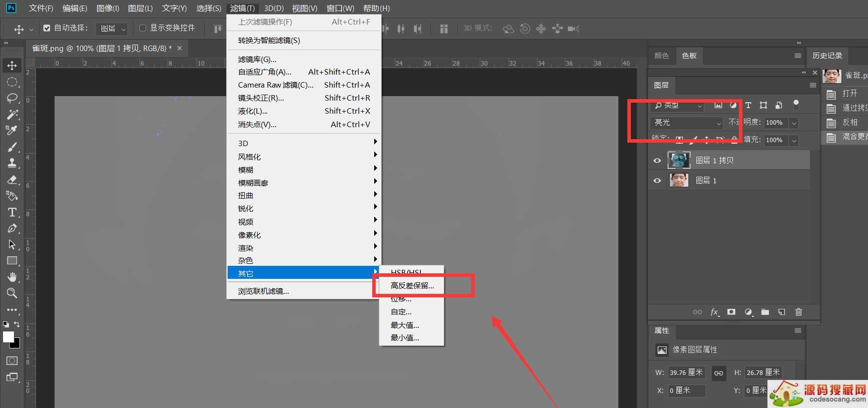Create a new layer
The height and width of the screenshot is (408, 868).
781,312
